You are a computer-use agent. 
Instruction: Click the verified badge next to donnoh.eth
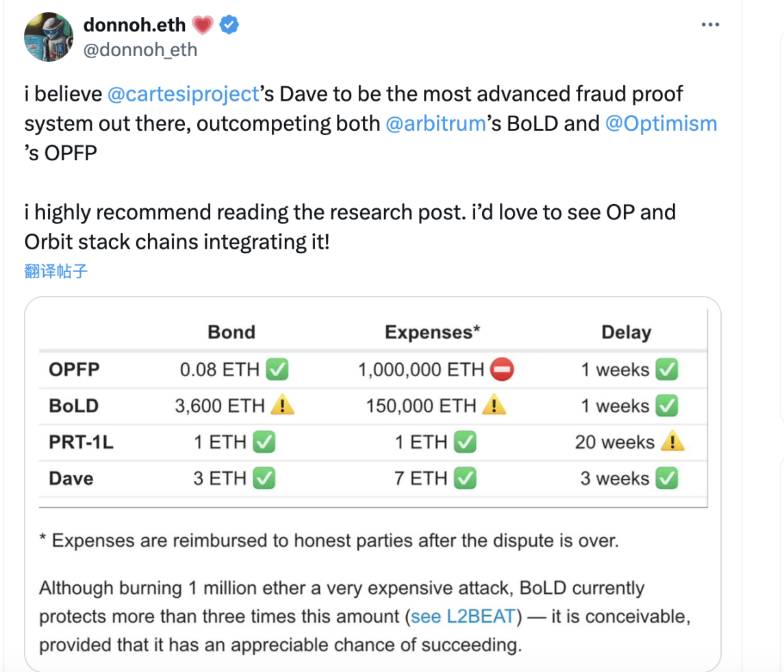[x=229, y=25]
